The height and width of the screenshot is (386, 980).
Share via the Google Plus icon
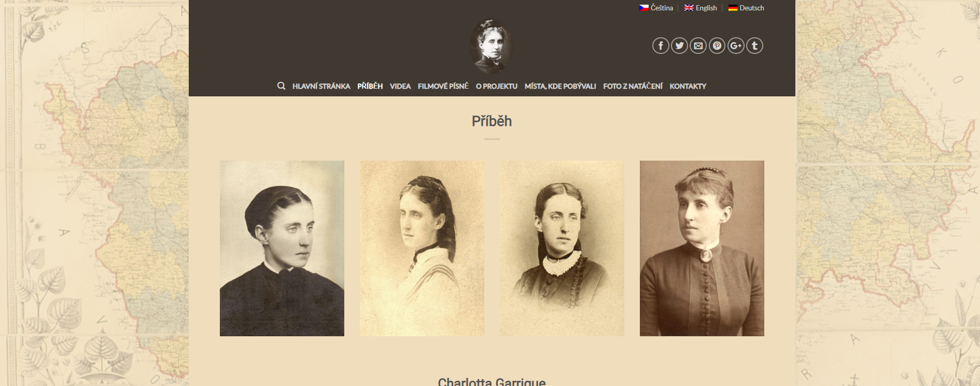[736, 46]
